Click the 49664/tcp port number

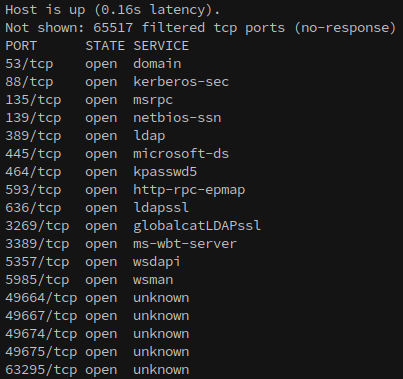pyautogui.click(x=41, y=298)
